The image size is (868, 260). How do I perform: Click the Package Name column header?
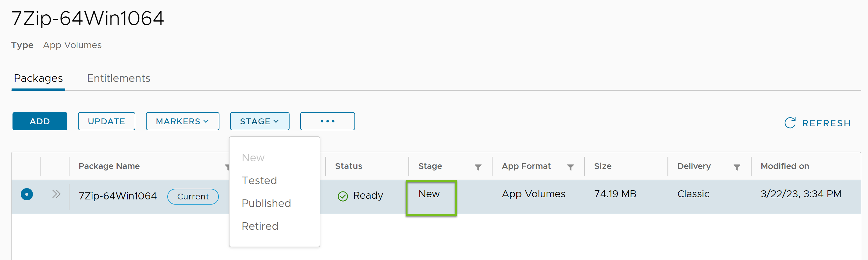(x=109, y=166)
